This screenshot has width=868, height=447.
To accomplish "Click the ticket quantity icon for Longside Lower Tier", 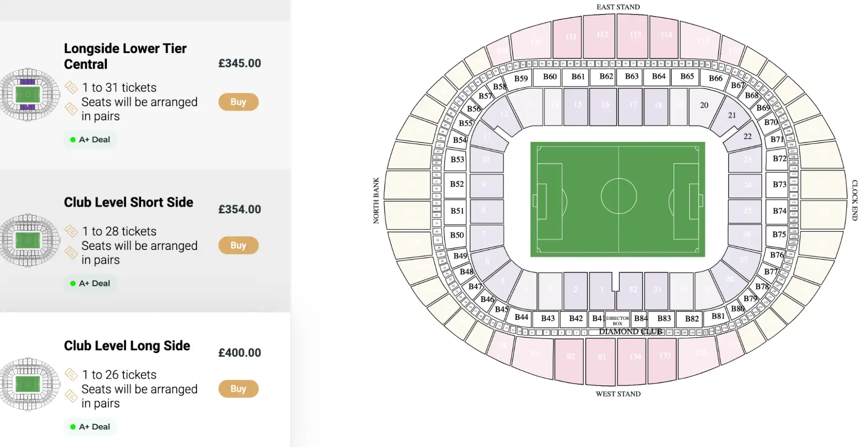I will pos(72,87).
